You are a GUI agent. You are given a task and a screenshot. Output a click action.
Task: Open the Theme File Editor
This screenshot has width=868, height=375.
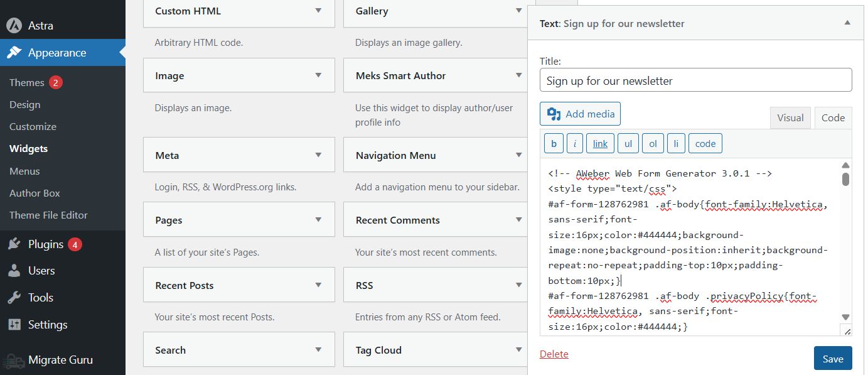[x=48, y=215]
